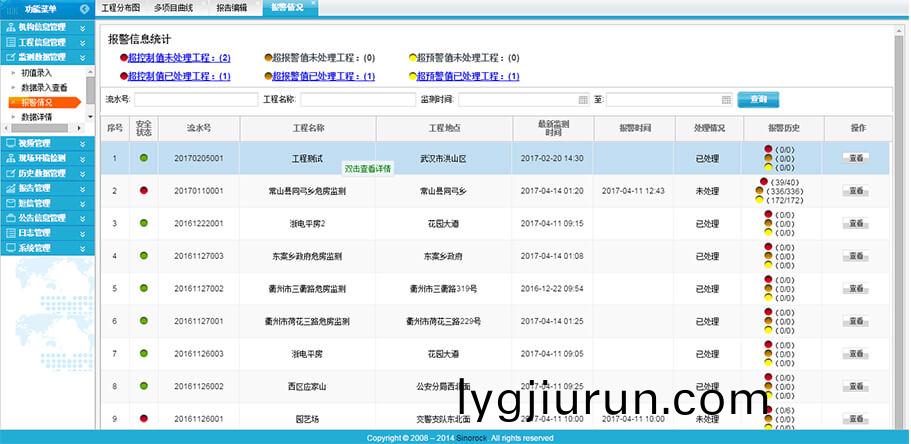Collapse the 功能菜单 sidebar with the arrow icon

tap(84, 9)
